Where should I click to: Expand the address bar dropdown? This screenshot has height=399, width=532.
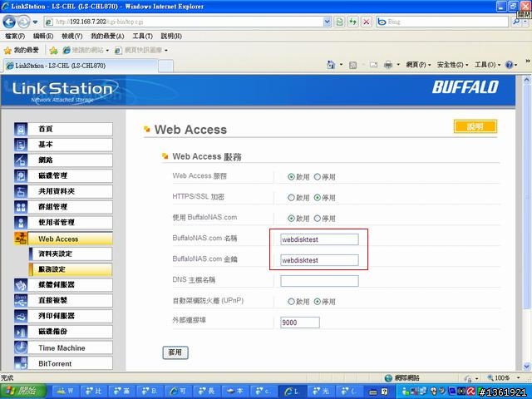coord(327,22)
